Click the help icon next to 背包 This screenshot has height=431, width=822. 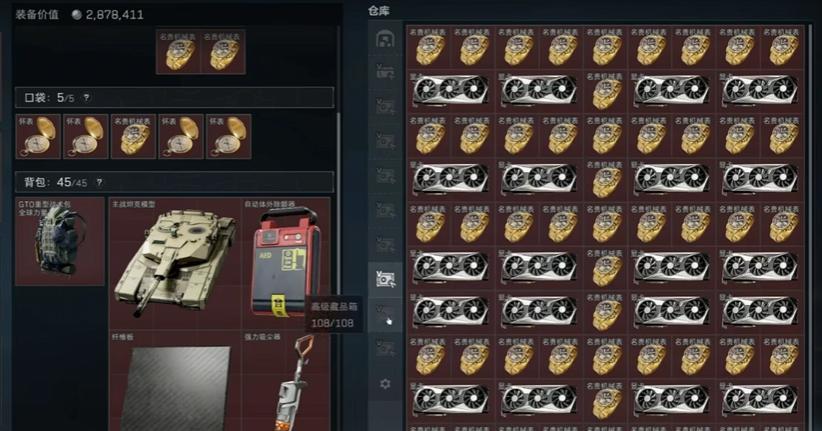(x=99, y=182)
